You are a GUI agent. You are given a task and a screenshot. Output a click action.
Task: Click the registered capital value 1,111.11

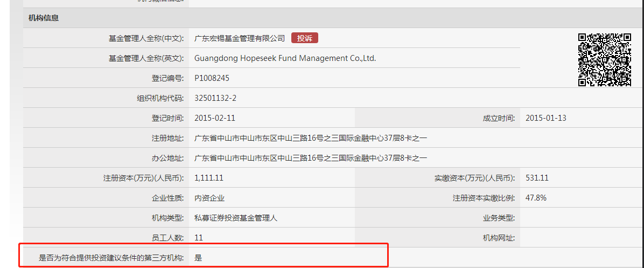pos(209,178)
